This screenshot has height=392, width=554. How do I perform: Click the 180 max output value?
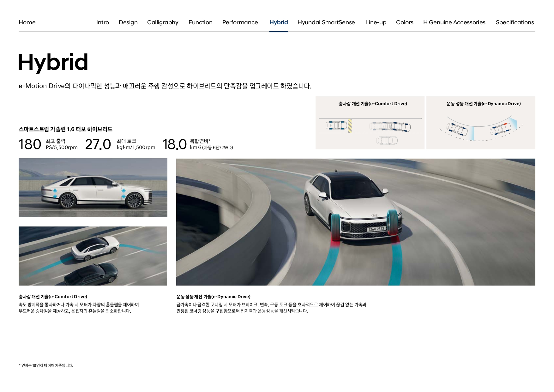tap(30, 145)
